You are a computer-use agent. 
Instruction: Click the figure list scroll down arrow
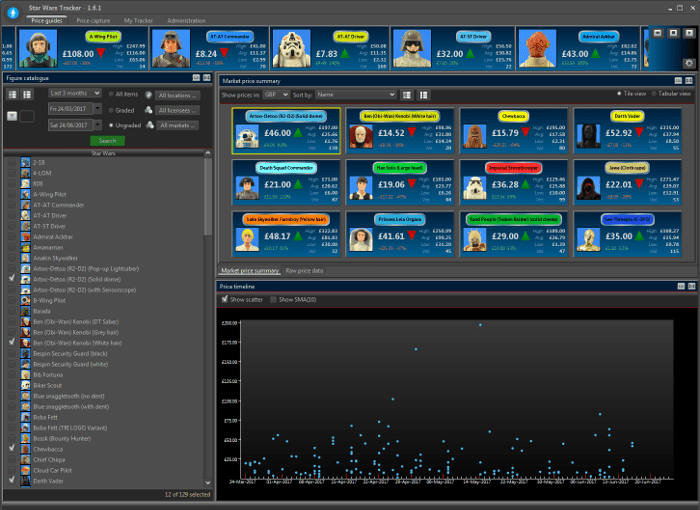tap(208, 482)
